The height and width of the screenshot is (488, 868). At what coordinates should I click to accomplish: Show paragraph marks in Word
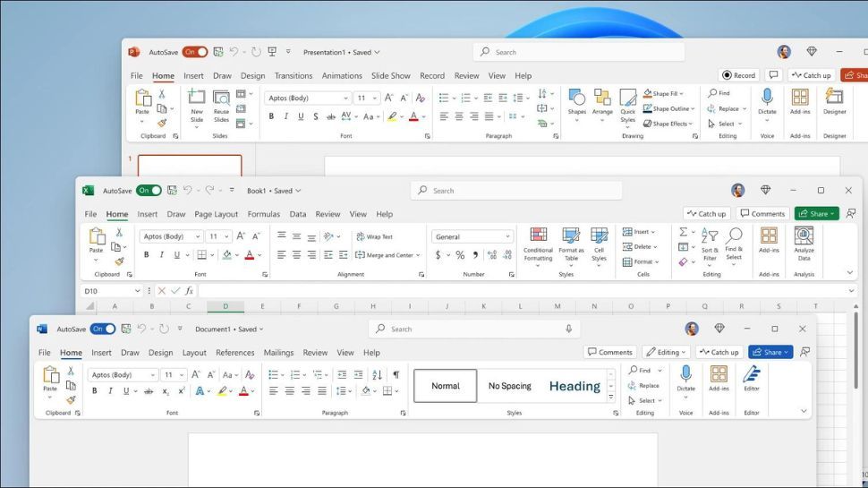point(396,375)
